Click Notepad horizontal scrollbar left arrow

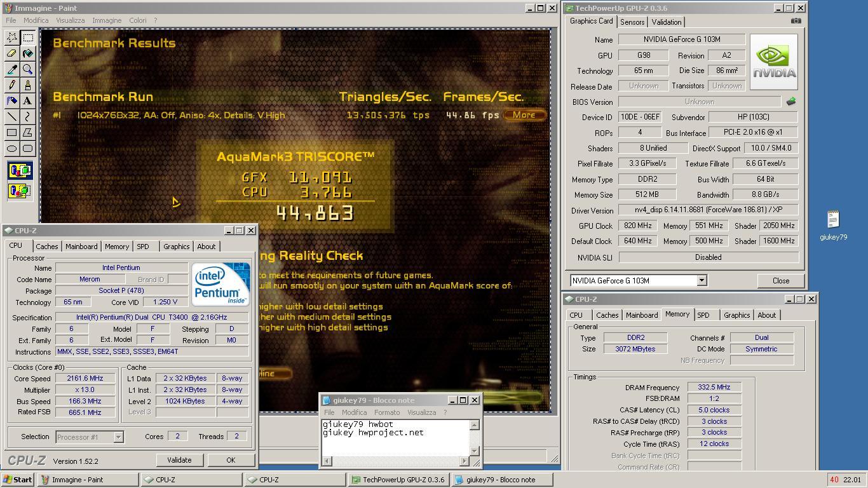click(327, 461)
